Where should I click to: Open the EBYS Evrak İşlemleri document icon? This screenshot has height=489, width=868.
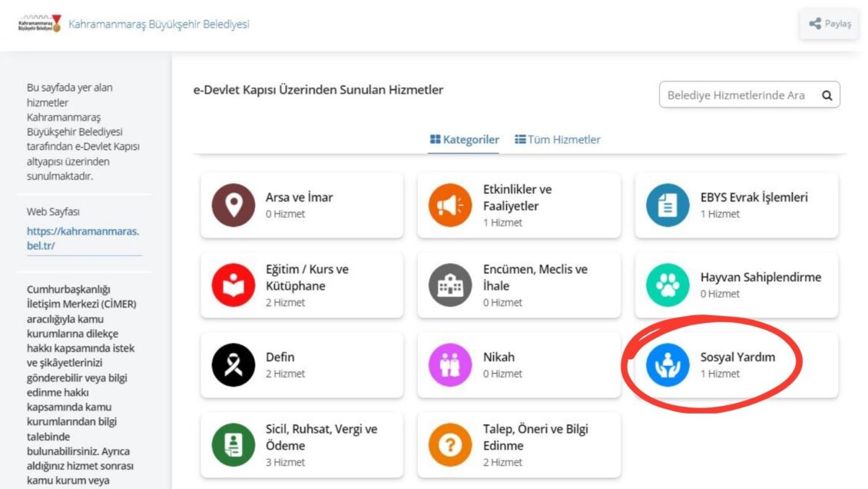pos(668,205)
